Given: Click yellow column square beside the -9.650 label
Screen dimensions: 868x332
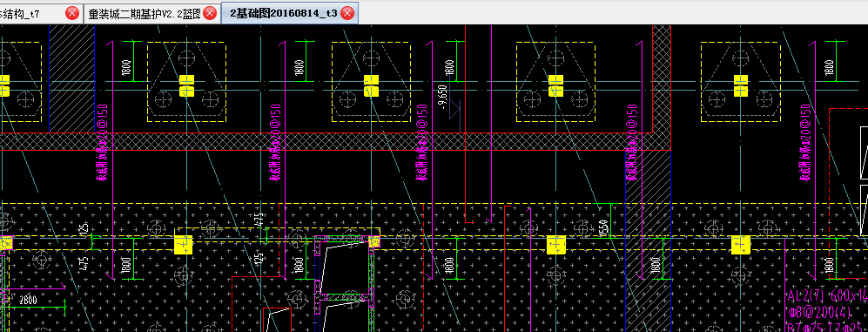Looking at the screenshot, I should coord(371,86).
